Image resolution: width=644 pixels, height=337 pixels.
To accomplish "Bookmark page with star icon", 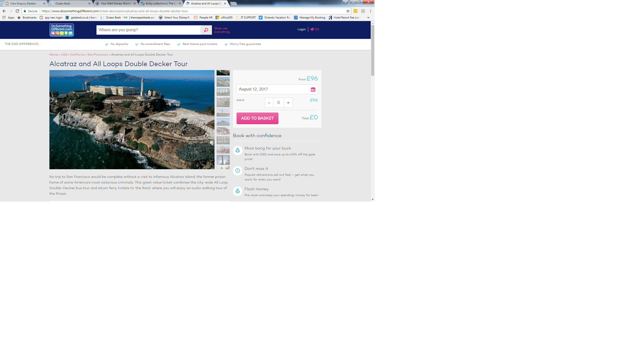I will coord(348,11).
